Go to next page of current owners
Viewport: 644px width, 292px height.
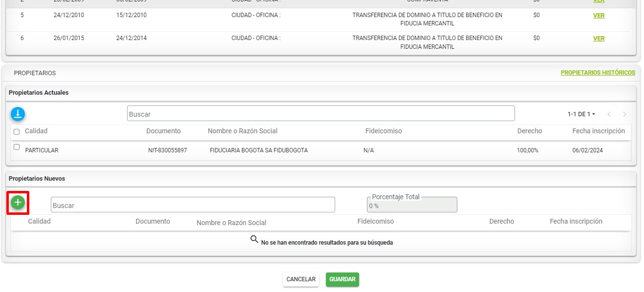click(x=624, y=114)
